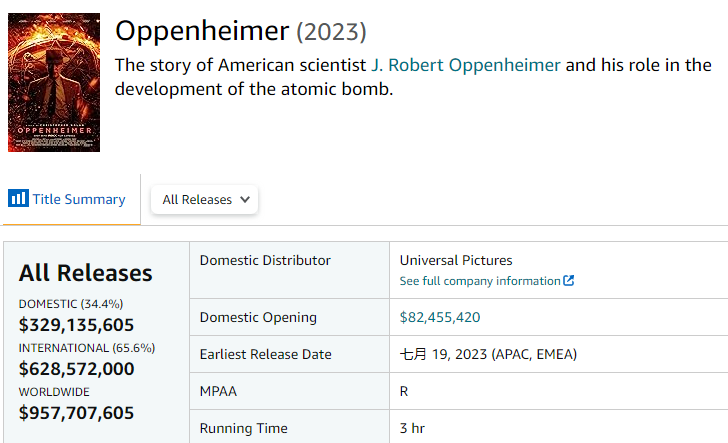Click the Domestic Distributor row label

[265, 260]
